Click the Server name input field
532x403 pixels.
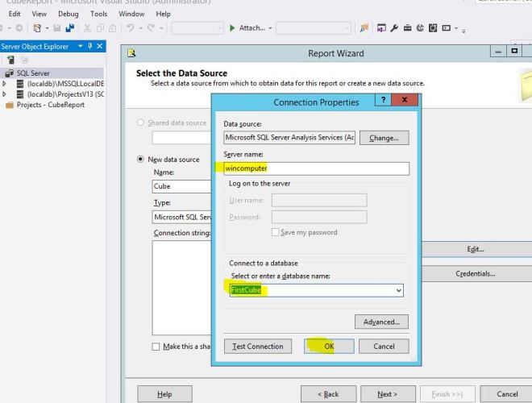pyautogui.click(x=316, y=168)
